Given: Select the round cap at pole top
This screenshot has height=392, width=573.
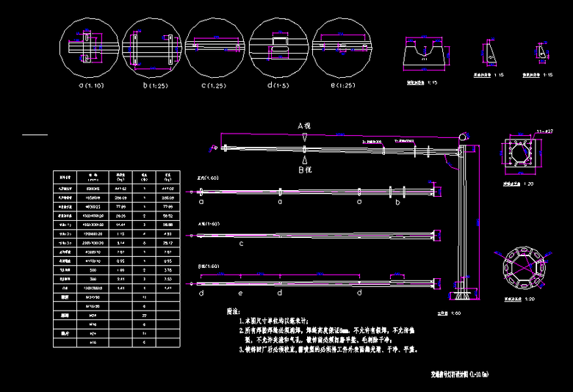Looking at the screenshot, I should pos(463,137).
